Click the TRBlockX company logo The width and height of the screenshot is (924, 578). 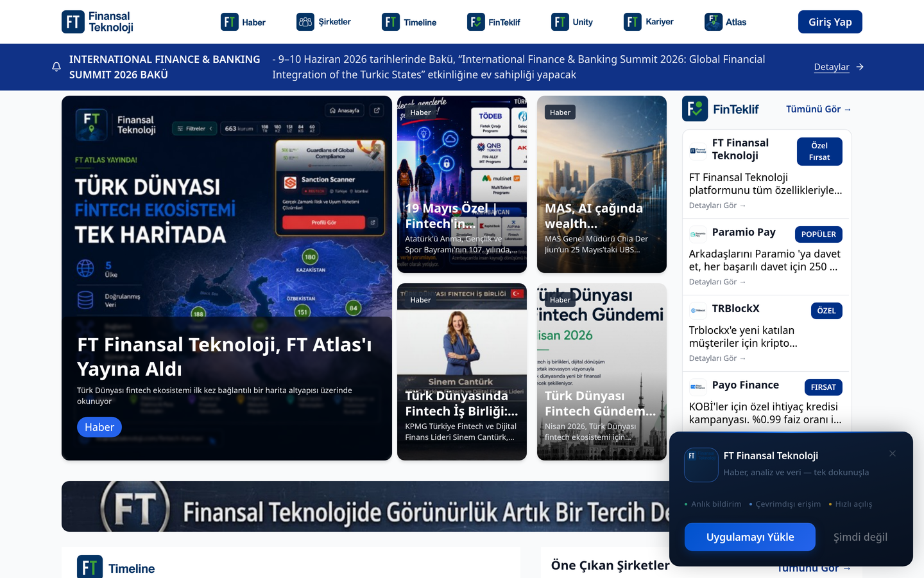697,310
